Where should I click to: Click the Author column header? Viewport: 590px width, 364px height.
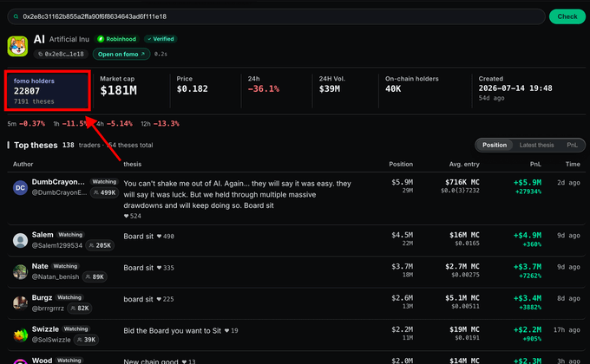pos(23,165)
